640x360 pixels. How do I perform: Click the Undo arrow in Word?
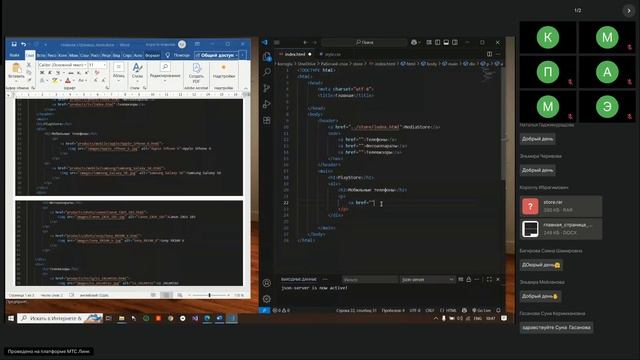pyautogui.click(x=24, y=44)
